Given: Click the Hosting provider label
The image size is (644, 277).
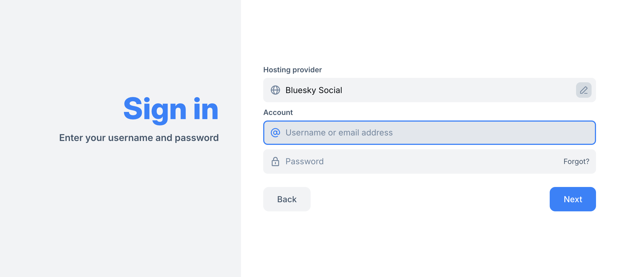Looking at the screenshot, I should point(292,70).
